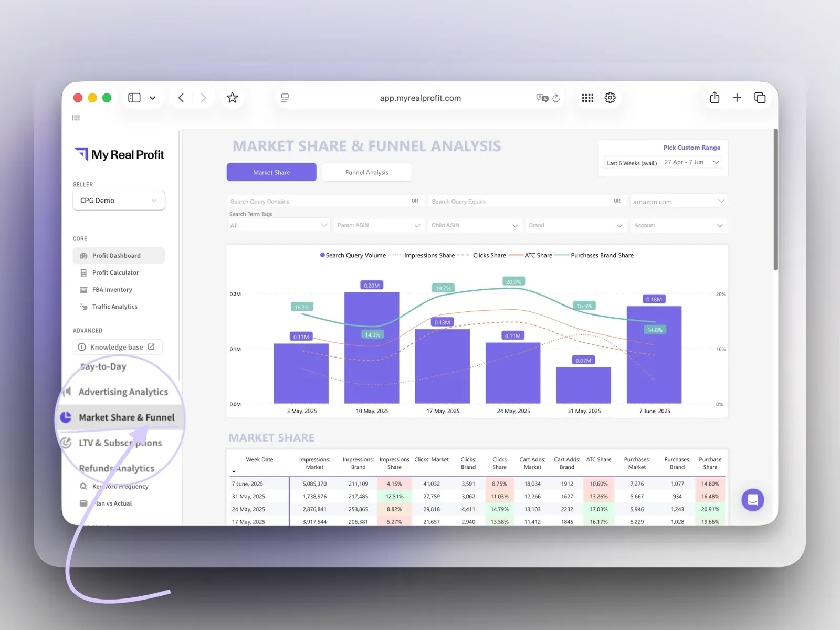Click the Profit Calculator icon

pos(83,272)
